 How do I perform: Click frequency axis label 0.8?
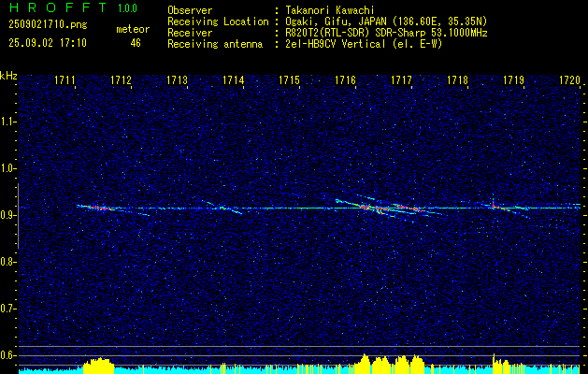click(x=8, y=262)
